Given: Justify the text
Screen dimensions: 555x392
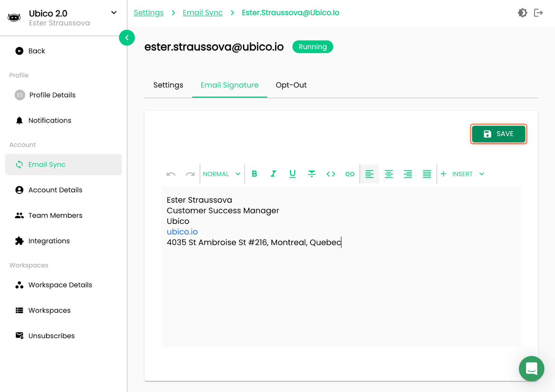Looking at the screenshot, I should tap(427, 174).
